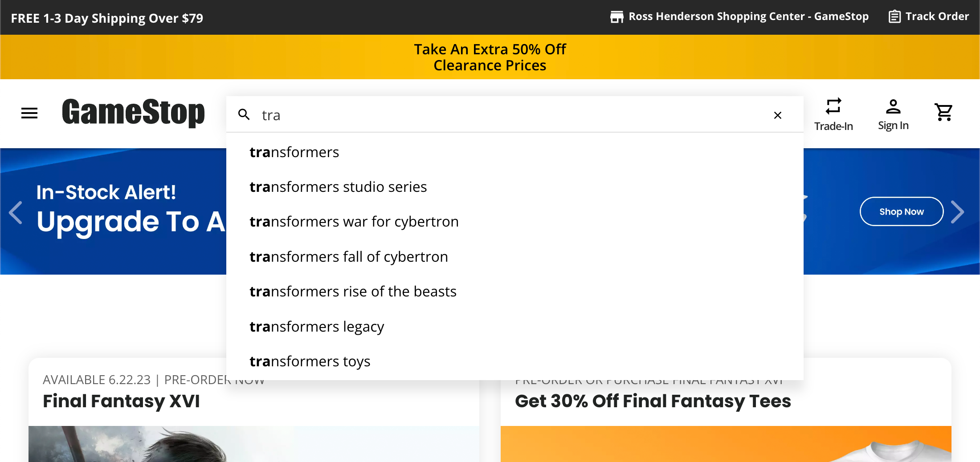Click the GameStop logo

tap(133, 113)
